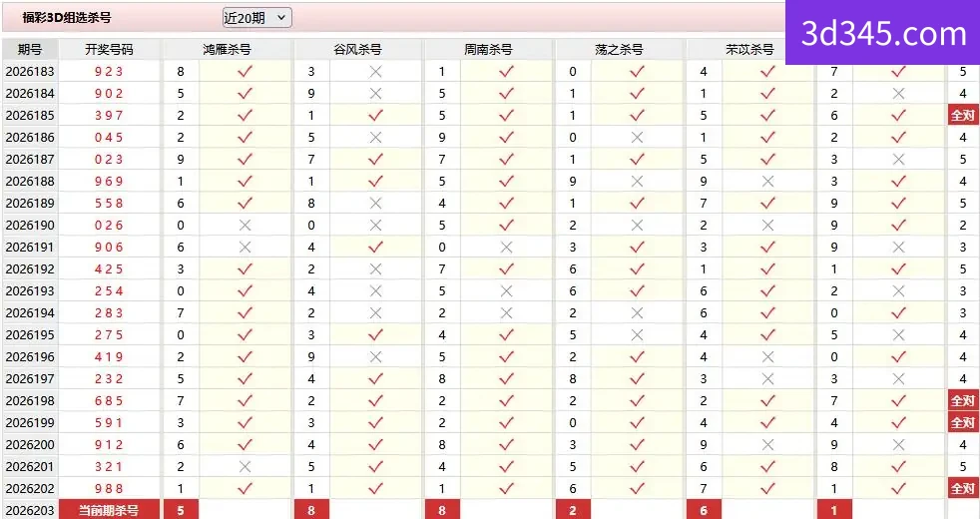
Task: Click draw number 923 in row 2026183
Action: click(x=109, y=72)
